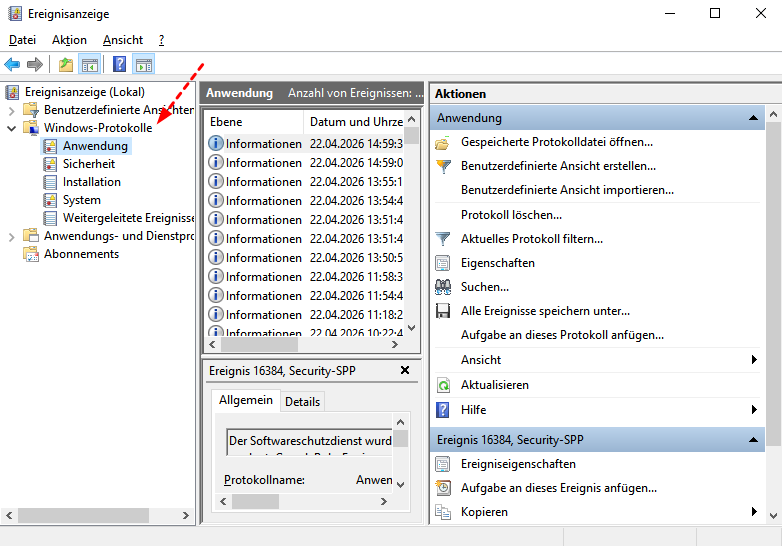Expand Anwendungs- und Dienstprotokolle in the tree
Screen dimensions: 782x546
click(x=12, y=236)
